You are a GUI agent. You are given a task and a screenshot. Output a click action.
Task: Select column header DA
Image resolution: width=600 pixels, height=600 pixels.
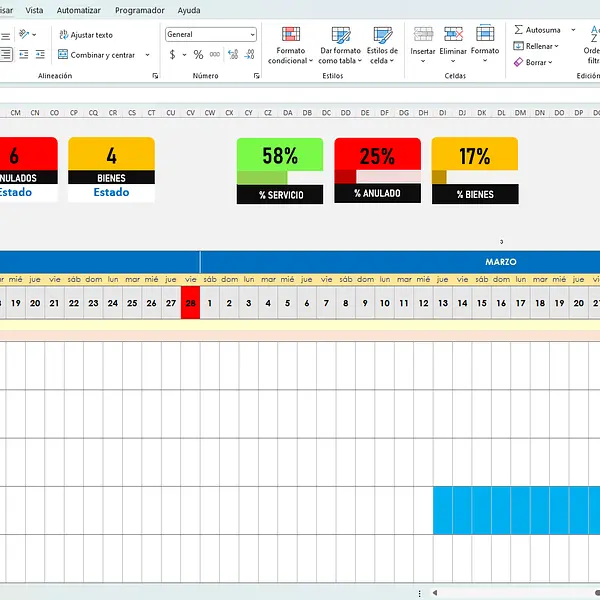(287, 113)
